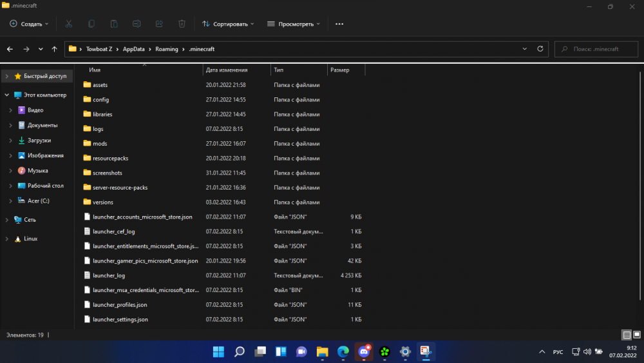This screenshot has width=644, height=363.
Task: Switch to details view layout icon
Action: pyautogui.click(x=627, y=335)
